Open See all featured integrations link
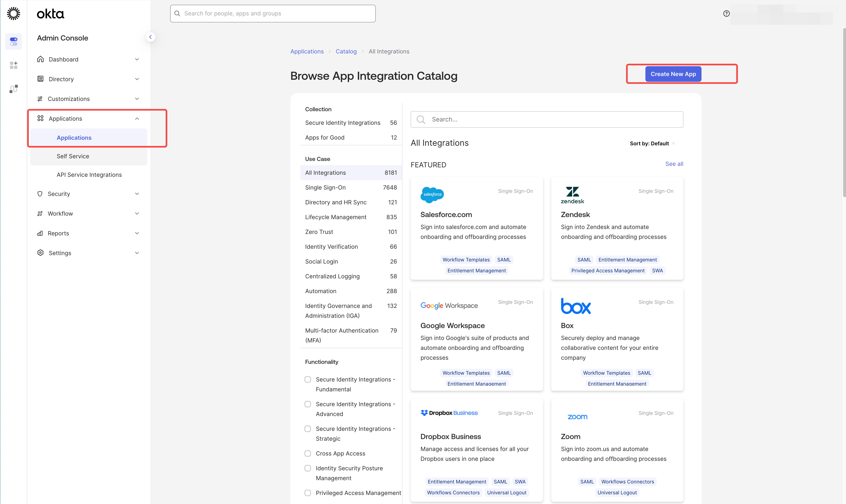 tap(674, 164)
